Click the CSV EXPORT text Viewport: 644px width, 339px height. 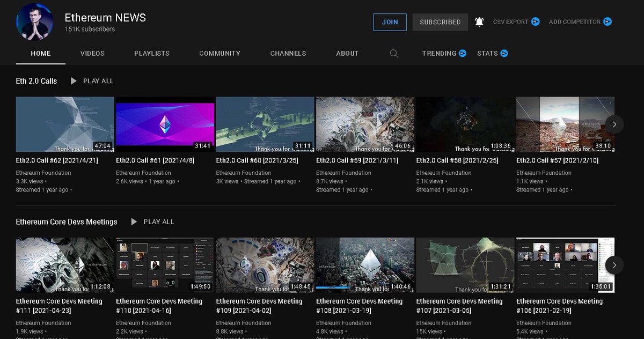coord(511,22)
